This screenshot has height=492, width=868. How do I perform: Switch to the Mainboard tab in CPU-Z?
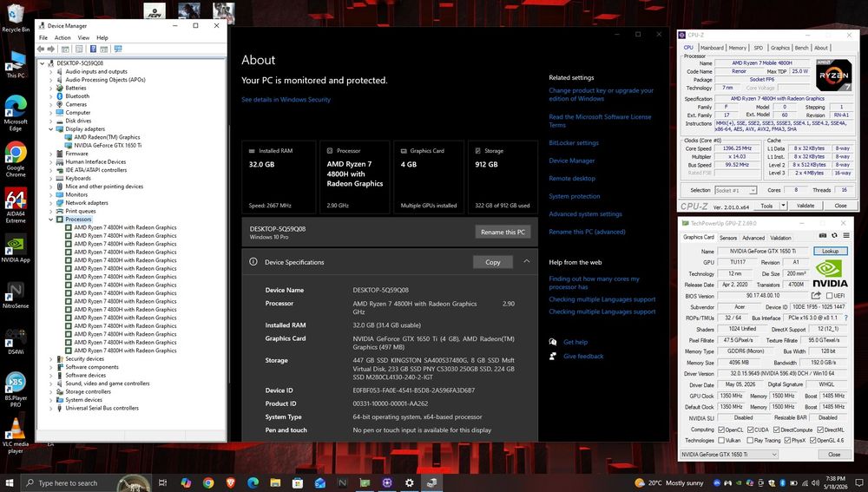pos(712,48)
